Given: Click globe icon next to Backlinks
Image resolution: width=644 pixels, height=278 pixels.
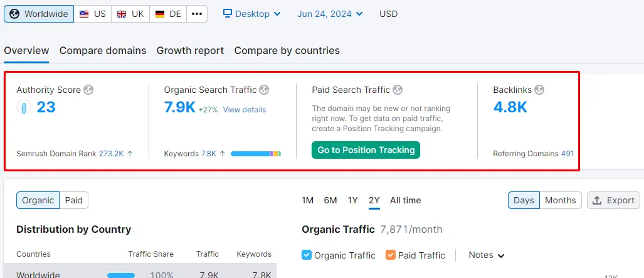Looking at the screenshot, I should [539, 90].
